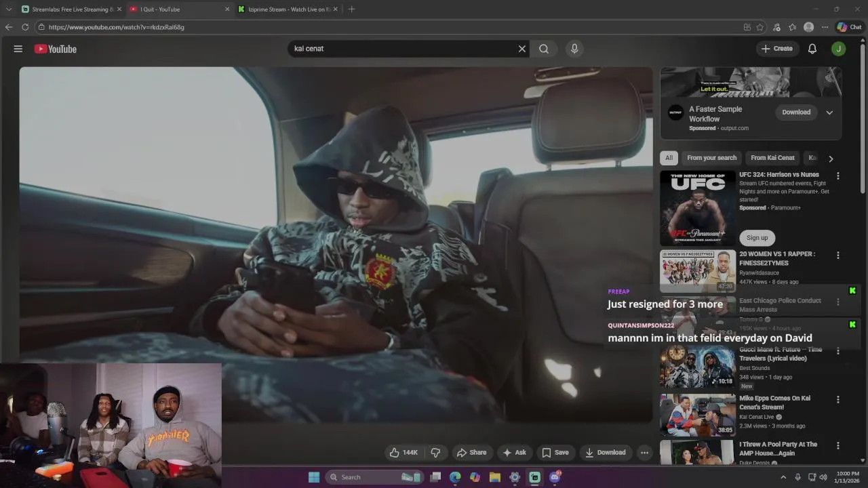Click the Create button

777,49
